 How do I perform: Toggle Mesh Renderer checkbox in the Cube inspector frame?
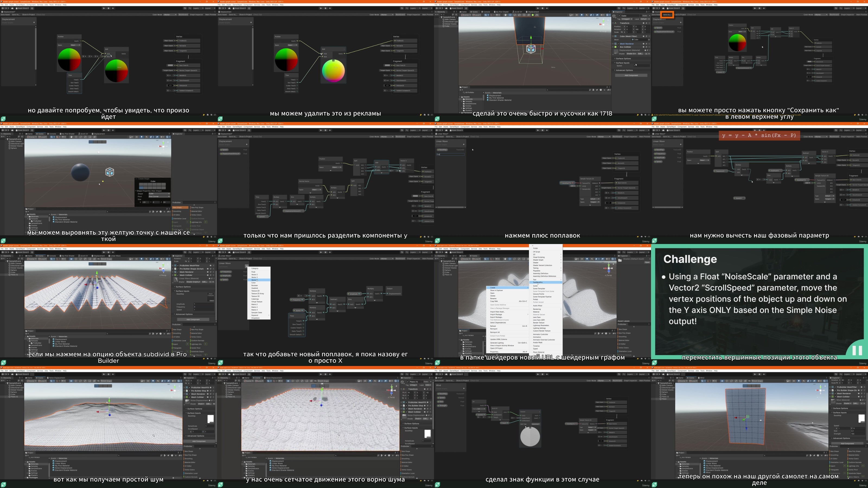click(618, 44)
